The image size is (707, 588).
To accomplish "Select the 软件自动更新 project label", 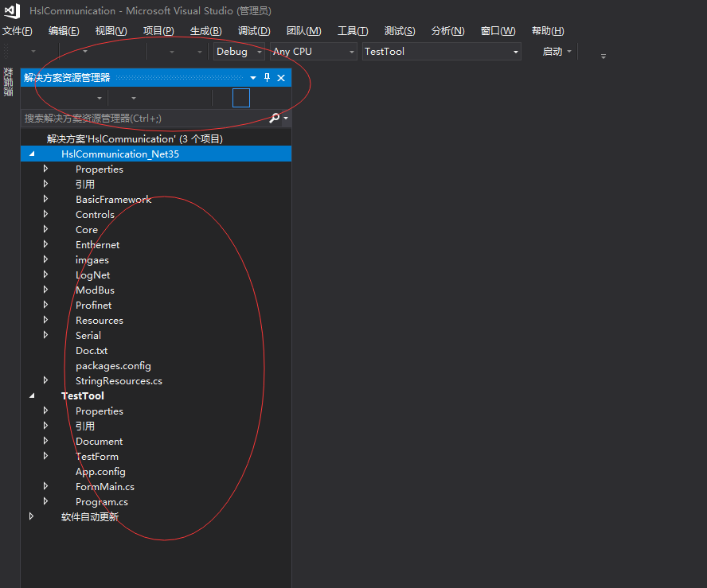I will (x=90, y=517).
